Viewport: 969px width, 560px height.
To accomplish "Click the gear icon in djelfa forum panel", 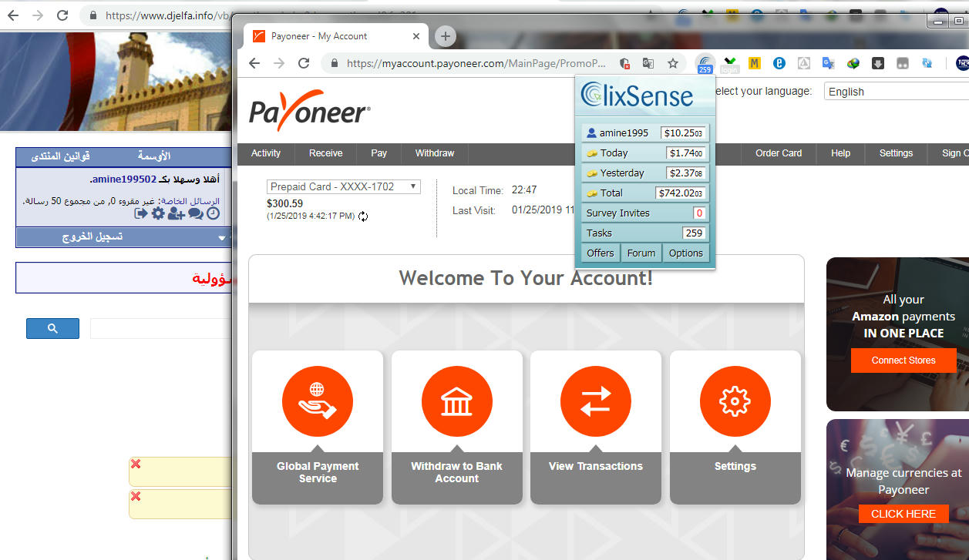I will (158, 213).
